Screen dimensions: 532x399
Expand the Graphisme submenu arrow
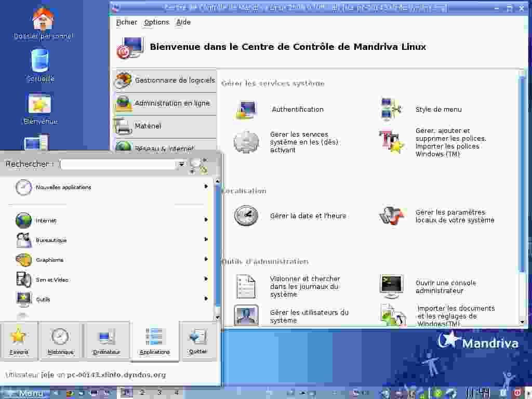pyautogui.click(x=206, y=259)
